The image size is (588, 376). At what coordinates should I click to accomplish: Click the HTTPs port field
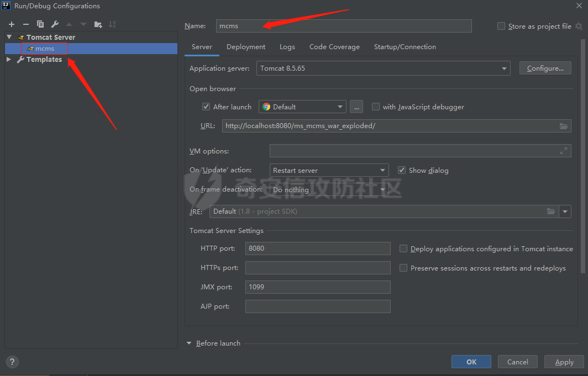coord(318,268)
